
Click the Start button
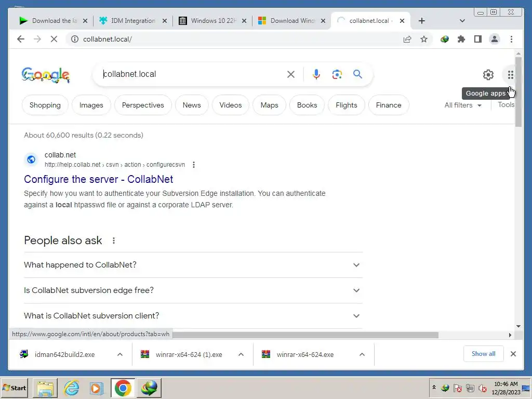click(14, 388)
